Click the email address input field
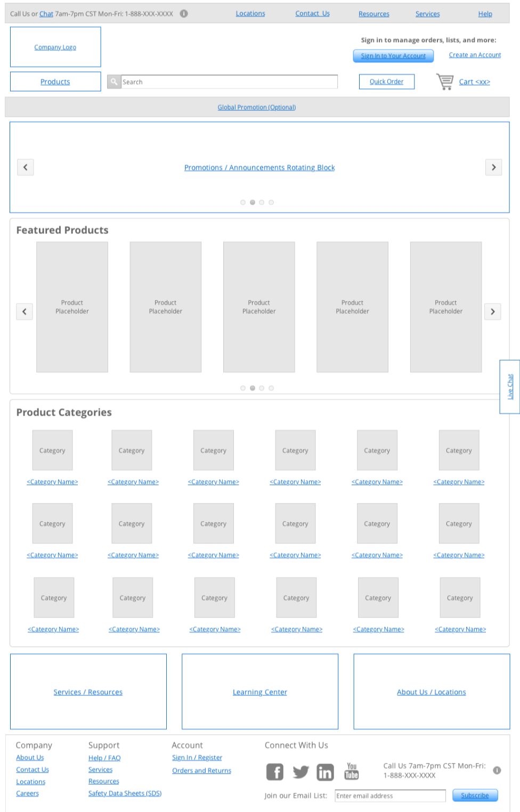This screenshot has width=520, height=812. point(390,796)
